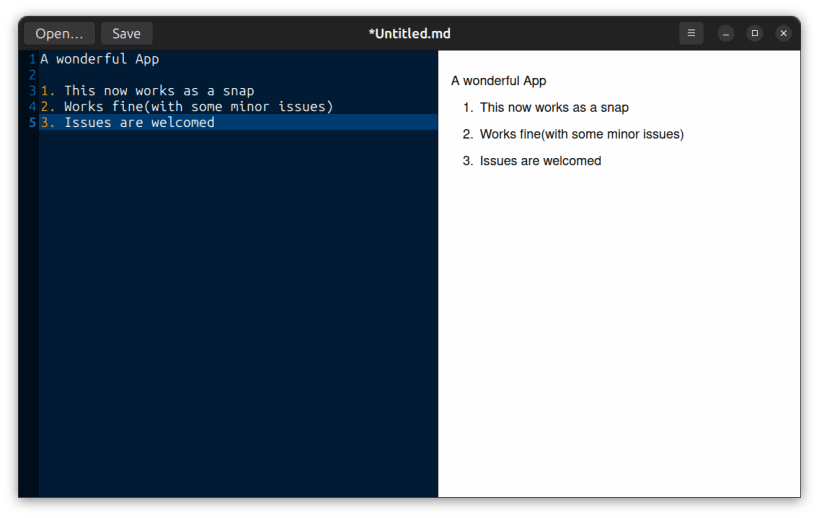The image size is (819, 518).
Task: Maximize the editor window
Action: (x=754, y=33)
